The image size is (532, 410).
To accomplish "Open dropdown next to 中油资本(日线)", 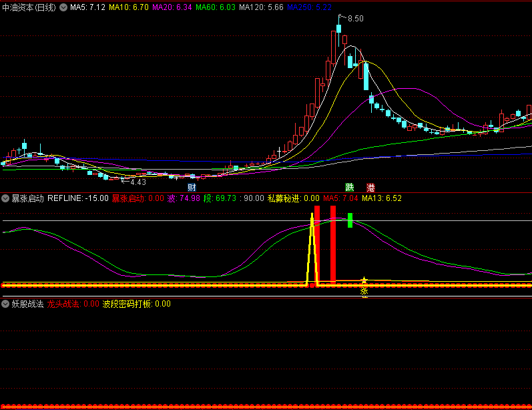I will 63,7.
